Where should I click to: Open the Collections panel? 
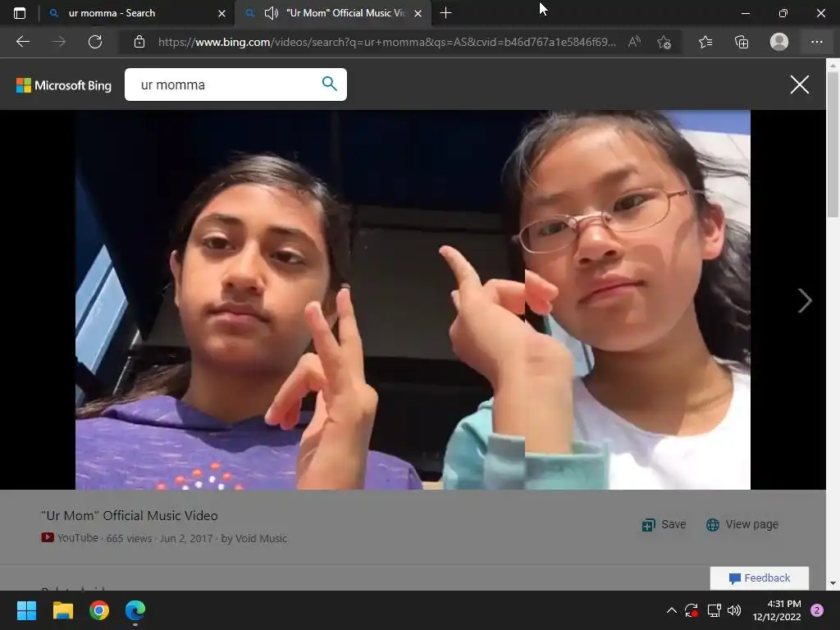click(x=742, y=42)
